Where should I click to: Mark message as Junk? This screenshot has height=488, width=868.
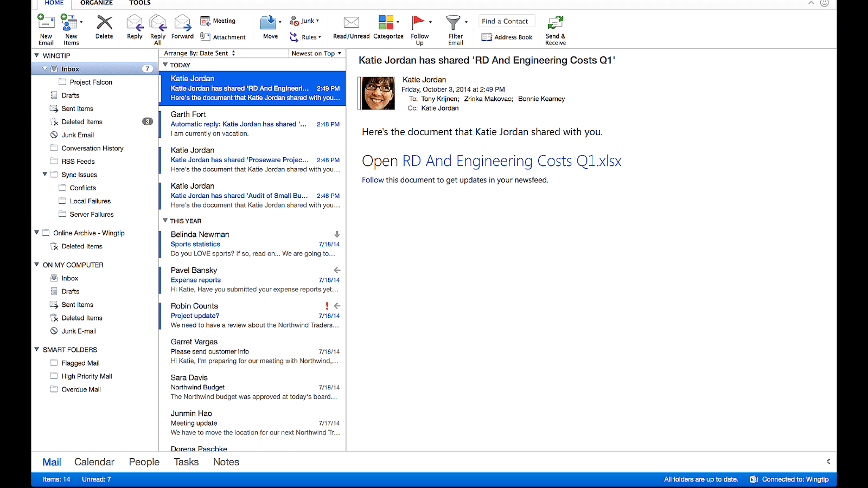(304, 21)
